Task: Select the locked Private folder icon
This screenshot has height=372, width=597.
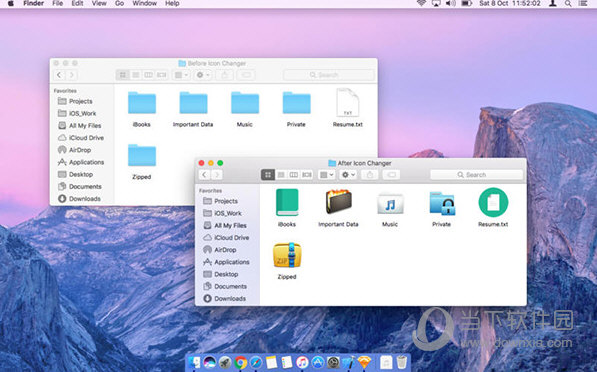Action: point(442,203)
